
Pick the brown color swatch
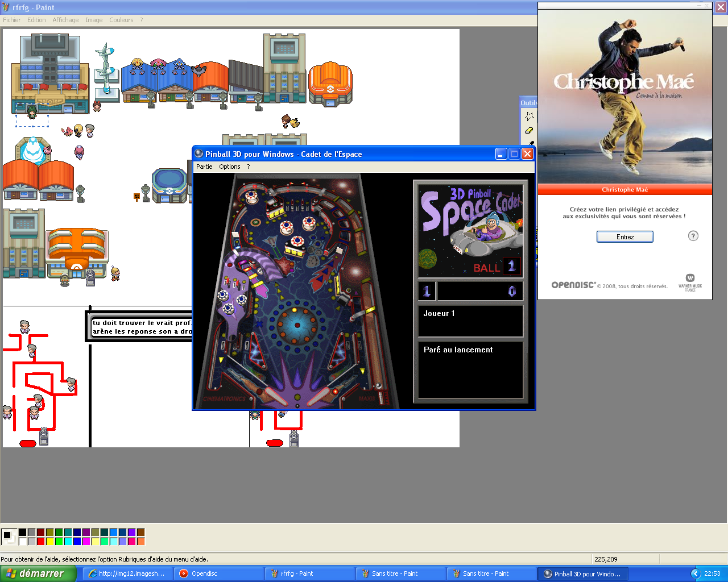pos(140,533)
